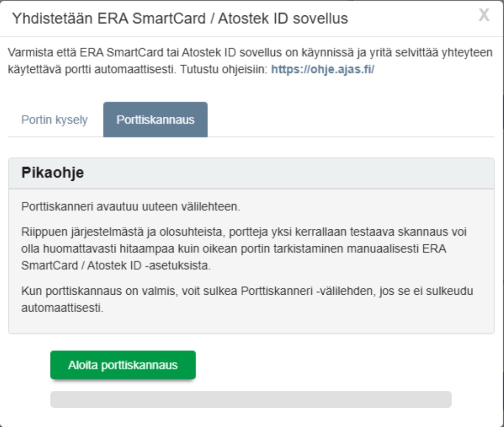Close the dialog with the X icon
The image size is (504, 427).
point(484,16)
